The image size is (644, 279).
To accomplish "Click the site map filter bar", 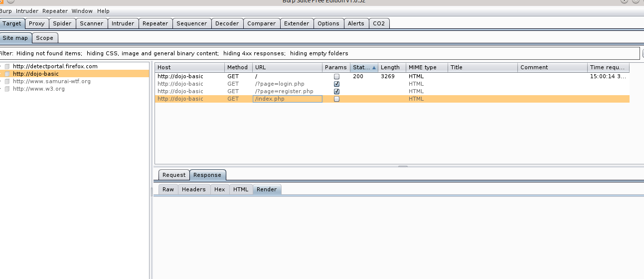I will tap(319, 53).
